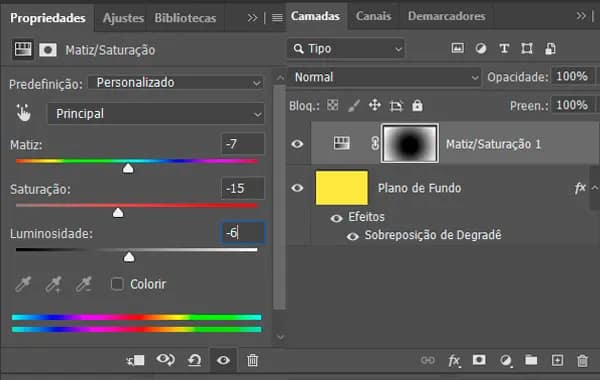Open the Predefinição dropdown
The image size is (600, 380).
click(176, 83)
